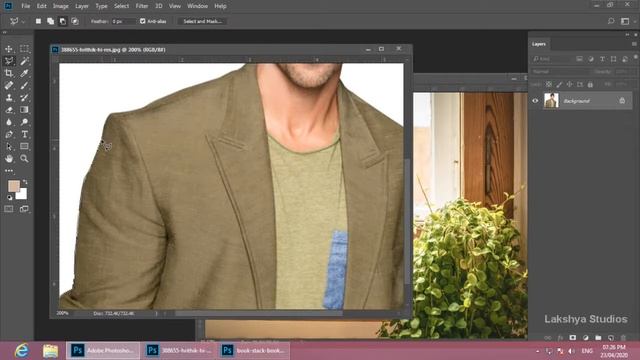Image resolution: width=640 pixels, height=360 pixels.
Task: Select the Horizontal Type tool
Action: [x=24, y=134]
